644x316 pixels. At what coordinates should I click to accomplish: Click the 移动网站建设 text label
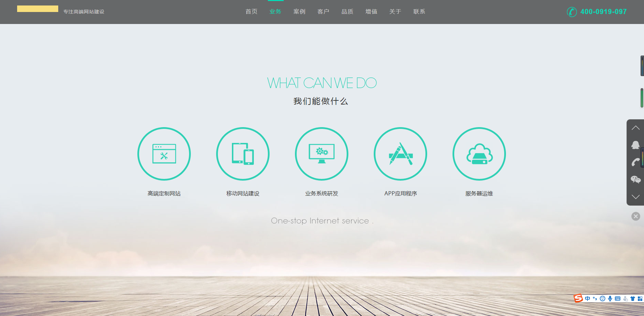click(x=243, y=194)
